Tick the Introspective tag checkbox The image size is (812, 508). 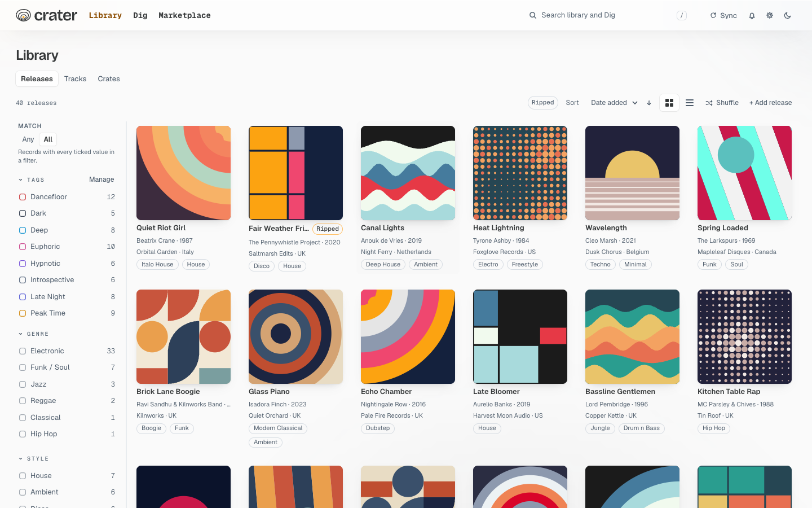[23, 280]
